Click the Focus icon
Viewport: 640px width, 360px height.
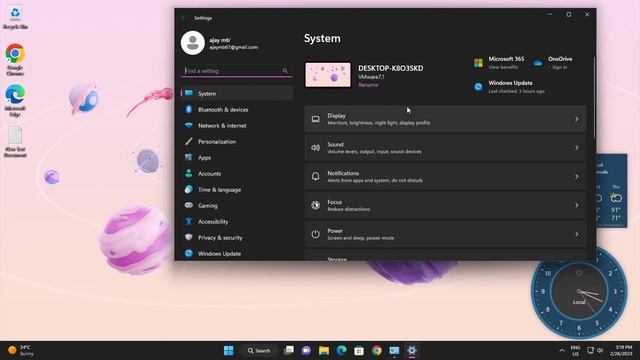316,205
